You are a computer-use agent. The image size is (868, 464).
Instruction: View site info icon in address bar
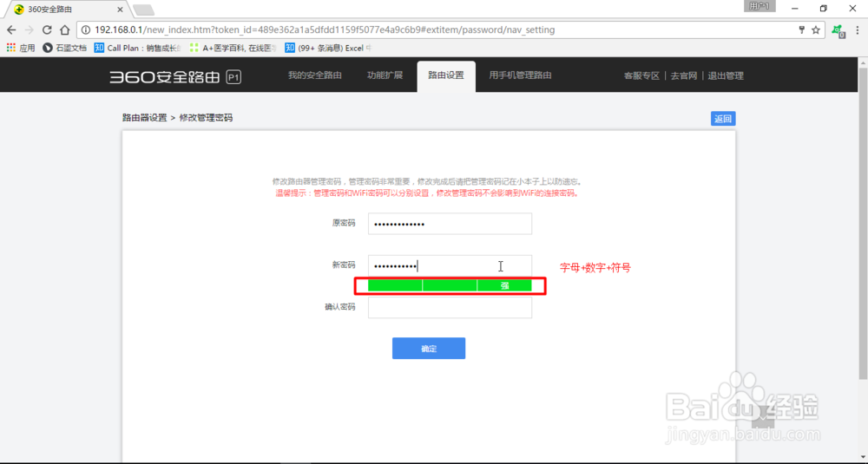click(x=86, y=29)
